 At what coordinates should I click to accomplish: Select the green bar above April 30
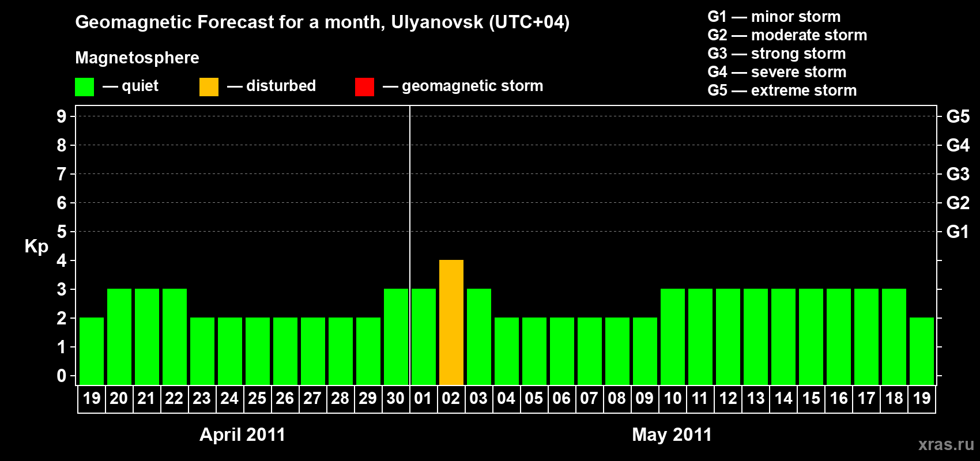(396, 337)
